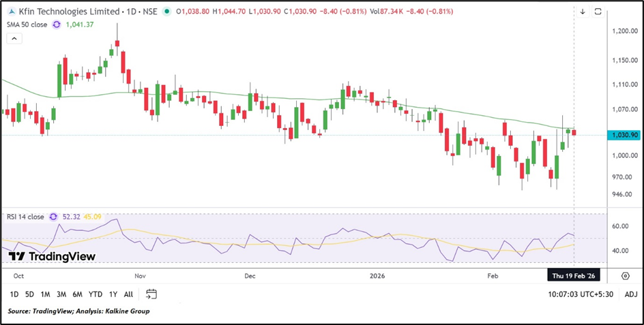Select the 1M time range
This screenshot has width=644, height=325.
[45, 294]
